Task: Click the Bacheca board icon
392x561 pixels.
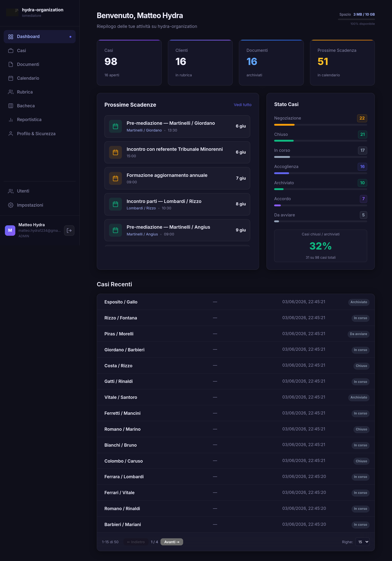Action: click(x=11, y=106)
